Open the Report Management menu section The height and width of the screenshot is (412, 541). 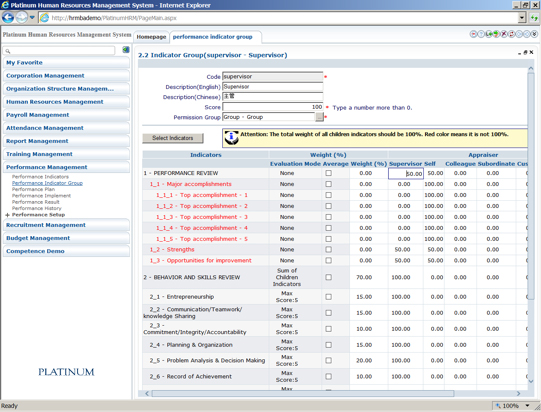coord(66,141)
